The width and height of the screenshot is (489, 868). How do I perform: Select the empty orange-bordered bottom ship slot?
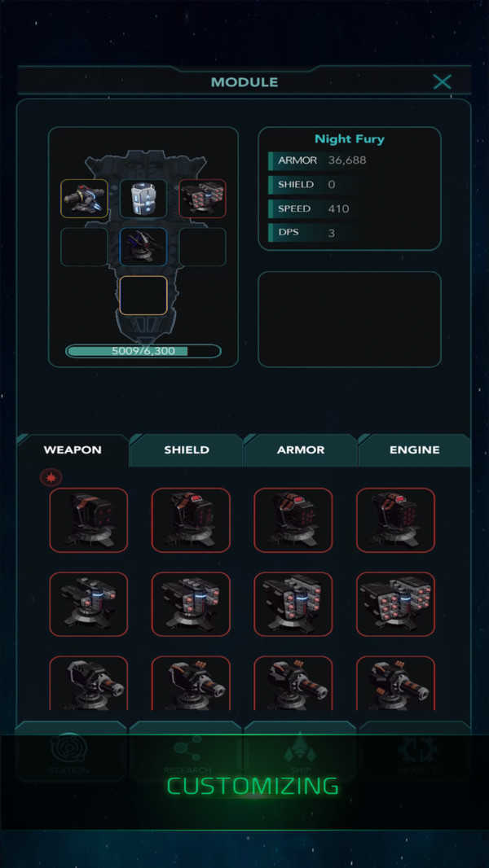click(x=143, y=296)
